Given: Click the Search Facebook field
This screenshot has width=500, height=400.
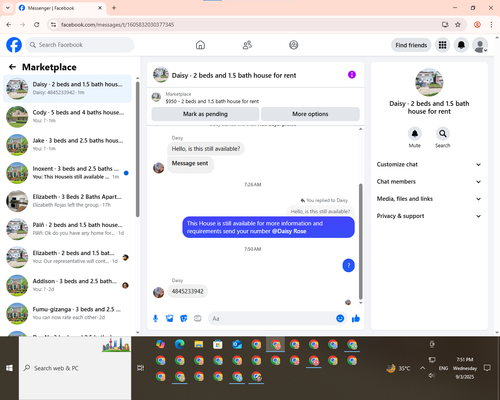Looking at the screenshot, I should coord(80,45).
